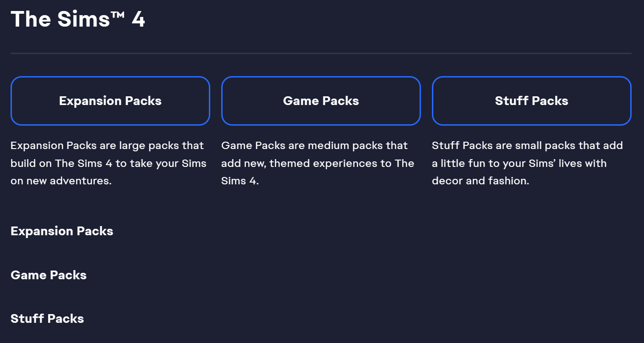The height and width of the screenshot is (343, 644).
Task: Click "a little fun" in Stuff Packs description
Action: pos(459,164)
